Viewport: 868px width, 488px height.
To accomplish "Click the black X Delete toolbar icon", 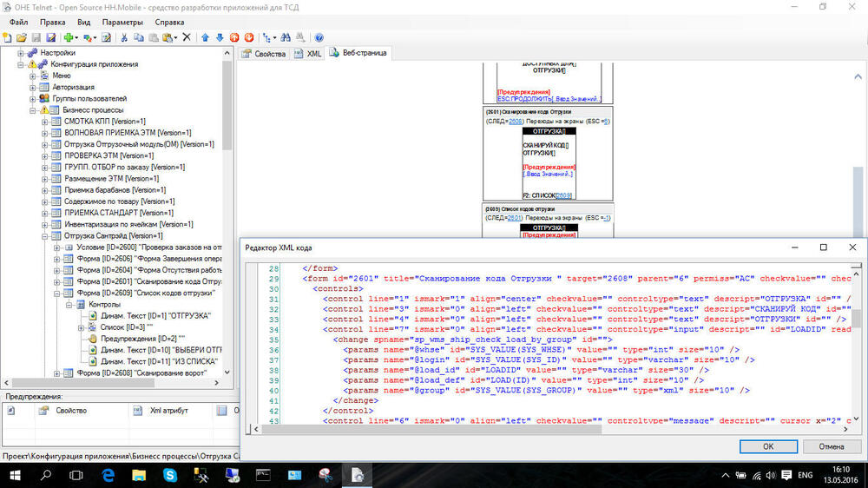I will [x=187, y=37].
